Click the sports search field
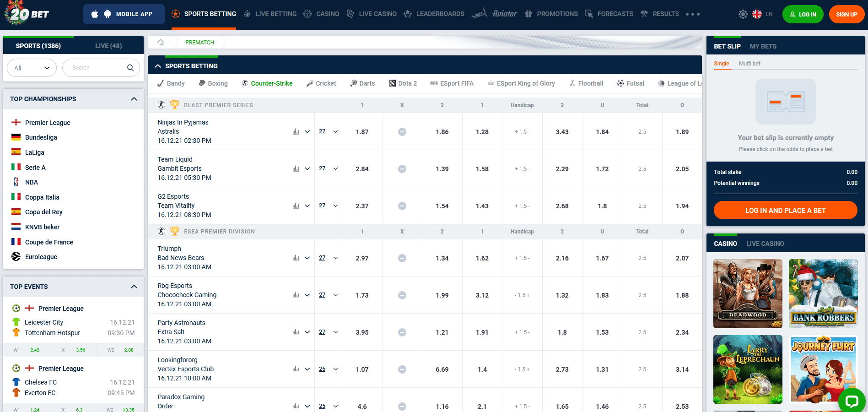The height and width of the screenshot is (412, 868). point(101,68)
